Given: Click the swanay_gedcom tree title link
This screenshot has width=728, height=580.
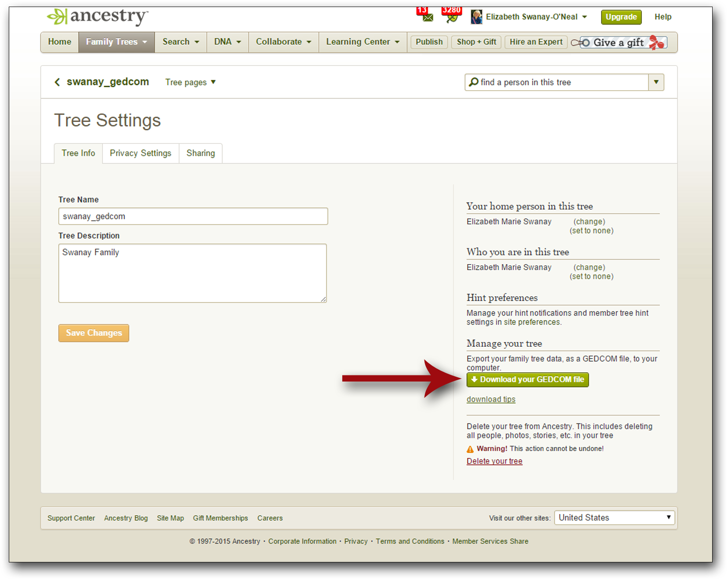Looking at the screenshot, I should coord(108,82).
